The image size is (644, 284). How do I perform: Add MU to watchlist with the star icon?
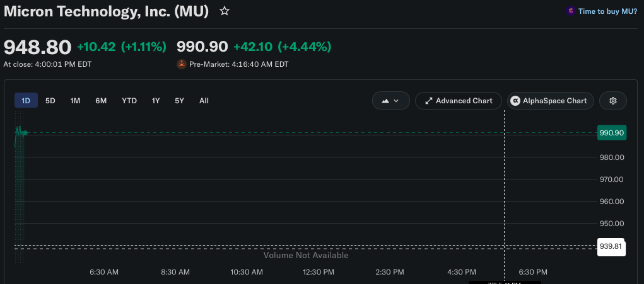click(225, 11)
